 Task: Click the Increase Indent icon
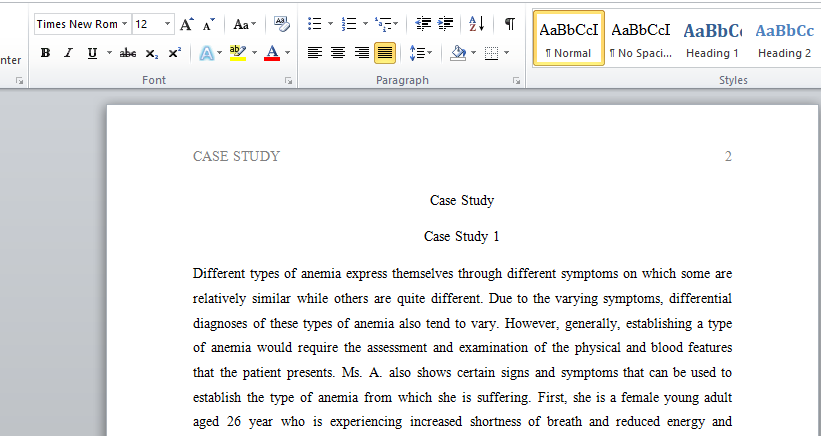446,24
